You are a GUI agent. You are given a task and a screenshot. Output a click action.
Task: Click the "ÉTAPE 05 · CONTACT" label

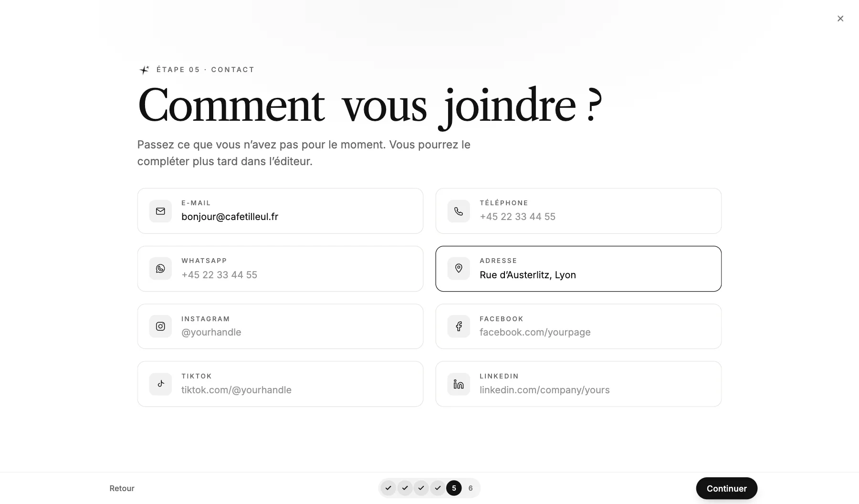[205, 70]
